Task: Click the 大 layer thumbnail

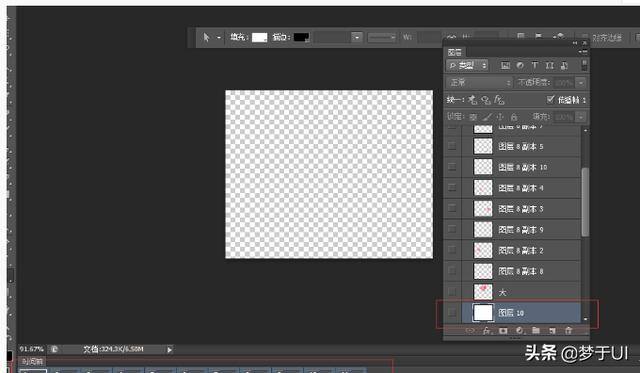Action: [483, 292]
